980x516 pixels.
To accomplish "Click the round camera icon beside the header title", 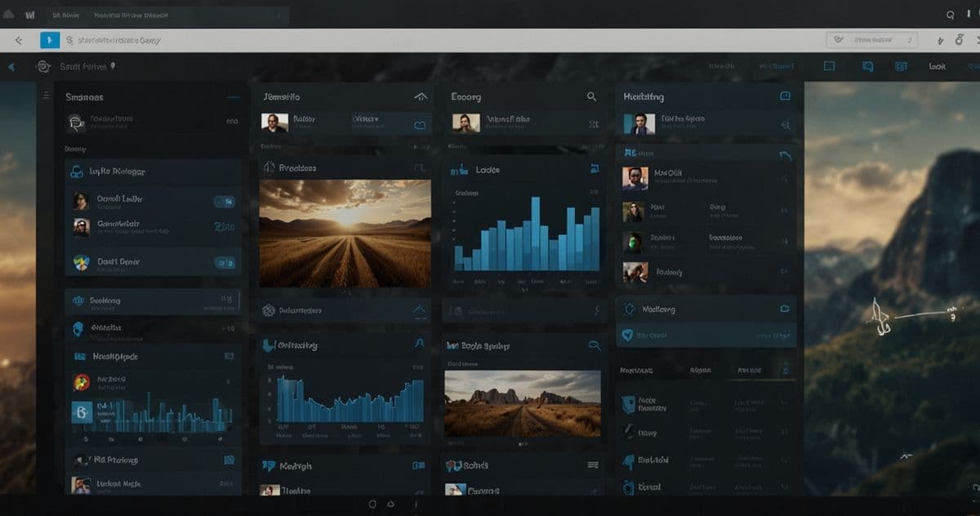I will pos(44,67).
